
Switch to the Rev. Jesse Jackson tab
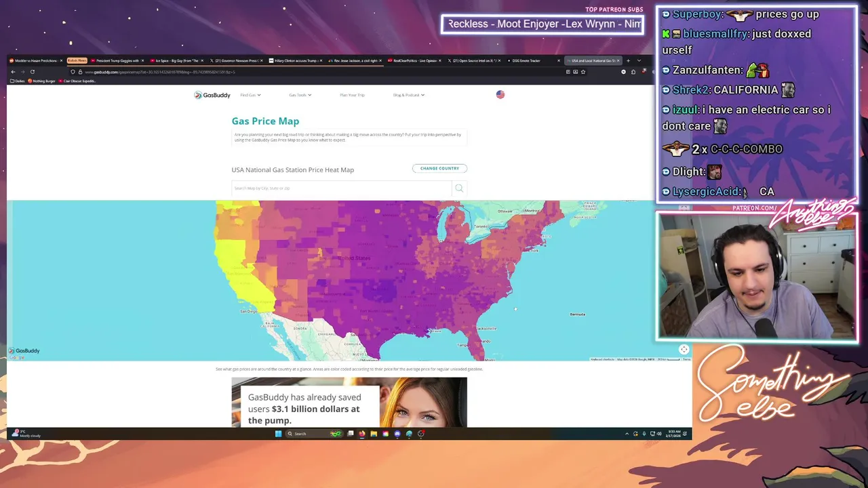[x=354, y=60]
